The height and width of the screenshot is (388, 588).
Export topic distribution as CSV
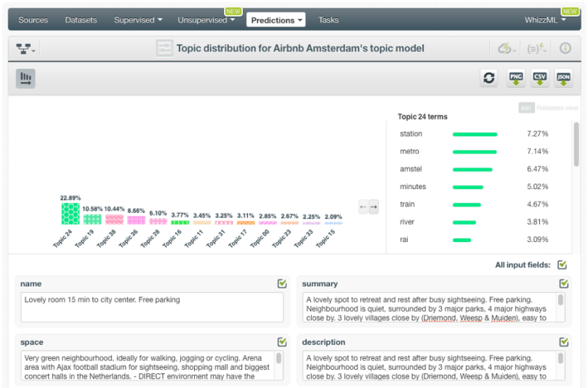pos(539,78)
